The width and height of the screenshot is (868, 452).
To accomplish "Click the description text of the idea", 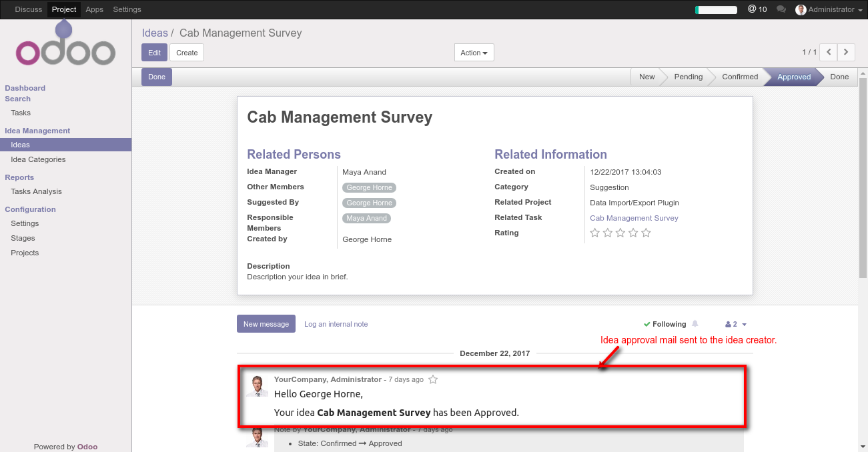I will [298, 277].
